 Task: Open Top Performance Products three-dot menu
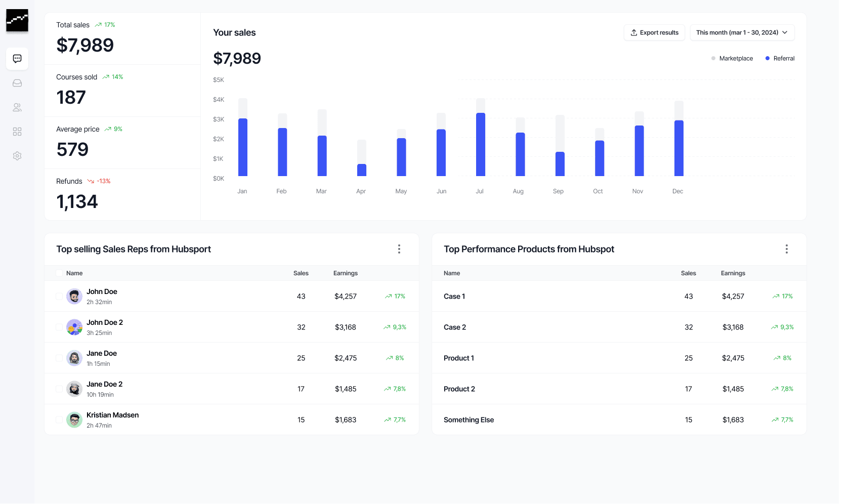pyautogui.click(x=787, y=249)
